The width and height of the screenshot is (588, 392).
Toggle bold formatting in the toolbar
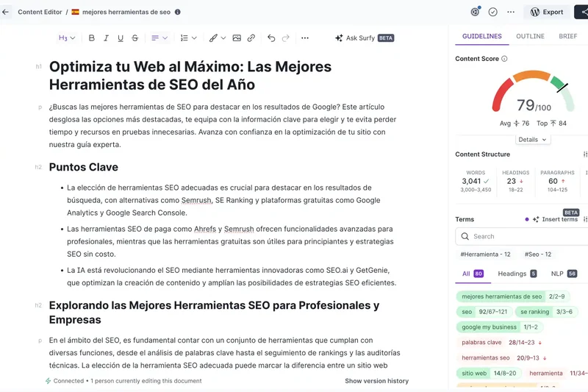coord(92,38)
